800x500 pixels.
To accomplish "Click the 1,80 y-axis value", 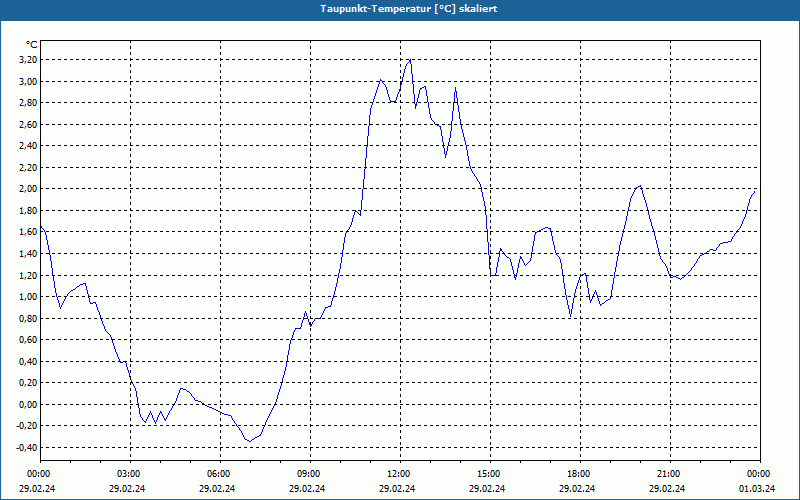I will tap(28, 211).
